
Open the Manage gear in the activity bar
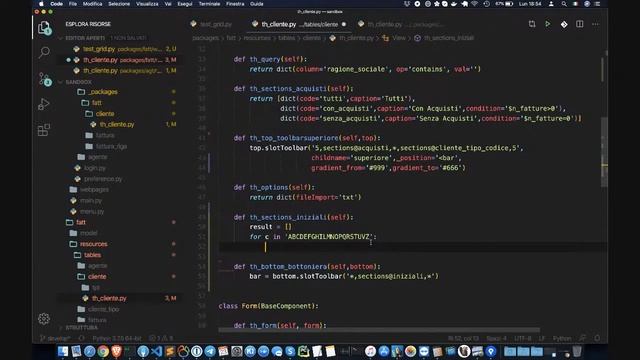point(44,318)
